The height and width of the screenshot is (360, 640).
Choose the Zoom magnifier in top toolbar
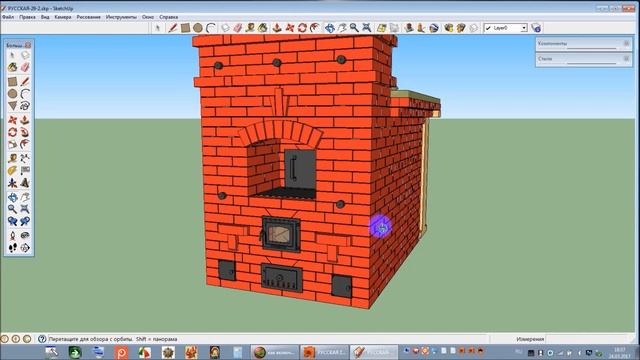[354, 28]
